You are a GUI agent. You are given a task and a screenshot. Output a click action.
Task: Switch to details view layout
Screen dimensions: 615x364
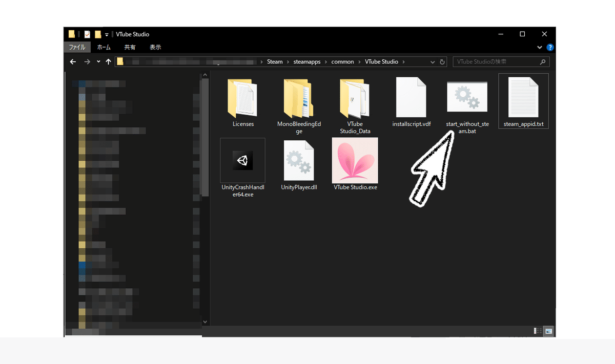coord(538,331)
